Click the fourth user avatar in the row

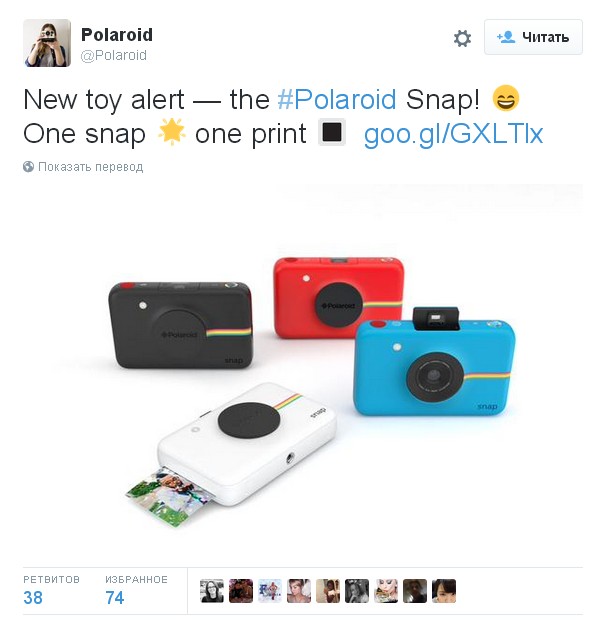coord(299,591)
